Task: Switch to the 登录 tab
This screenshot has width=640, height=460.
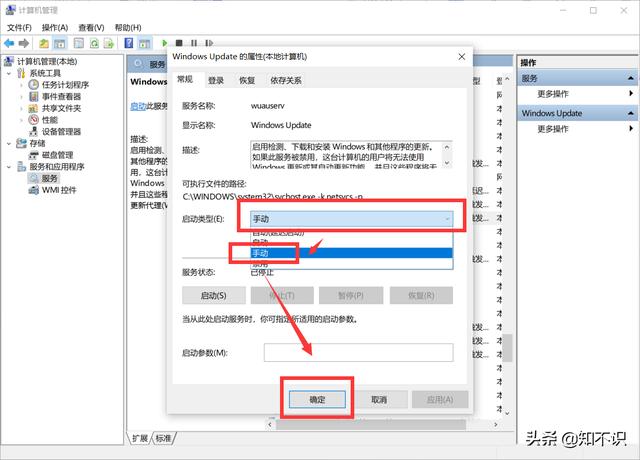Action: 216,80
